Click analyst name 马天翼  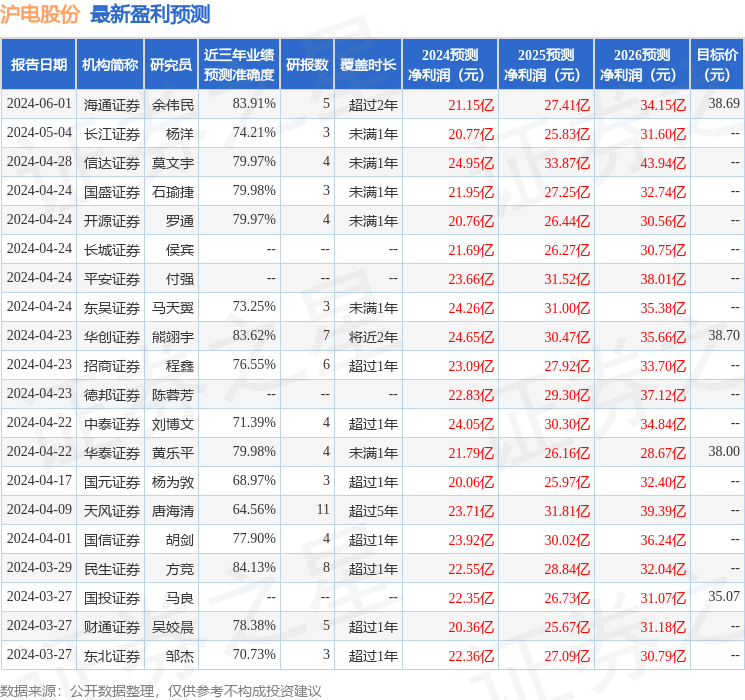[173, 308]
